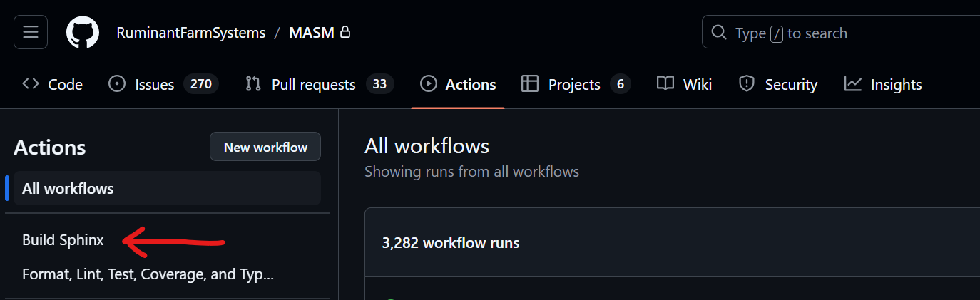Click the Projects table icon

click(530, 84)
